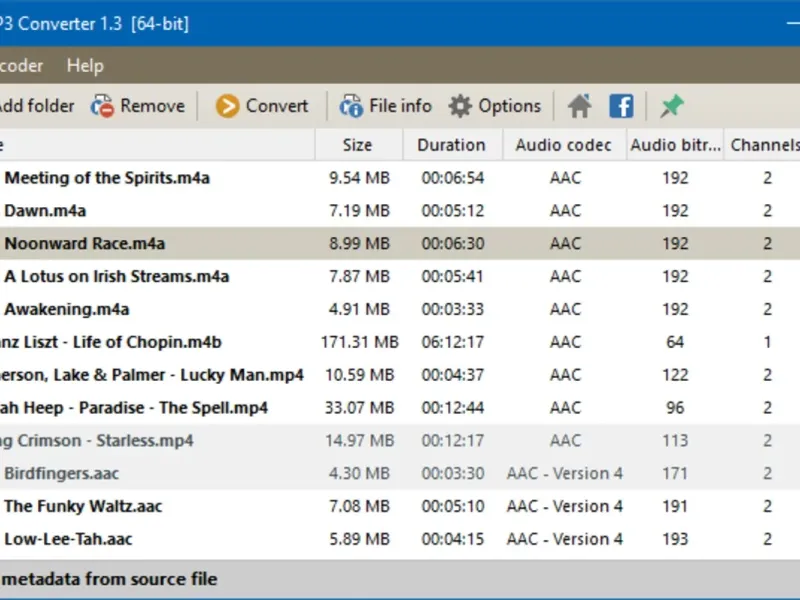Choose A Lotus on Irish Streams.m4a
This screenshot has width=800, height=600.
tap(117, 276)
